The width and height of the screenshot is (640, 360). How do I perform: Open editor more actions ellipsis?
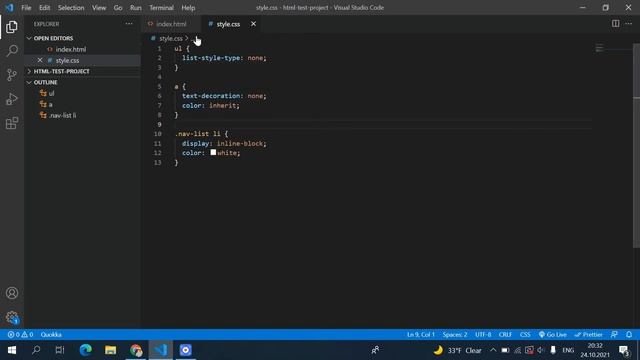click(x=629, y=24)
